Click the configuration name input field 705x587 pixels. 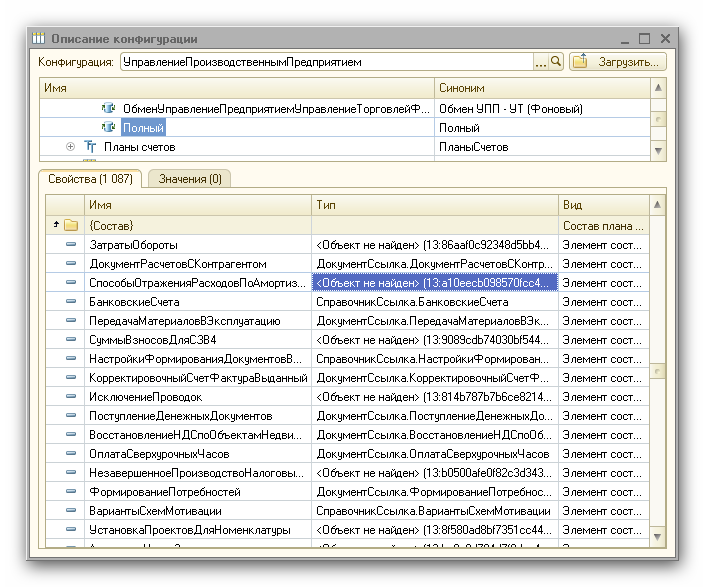[327, 62]
